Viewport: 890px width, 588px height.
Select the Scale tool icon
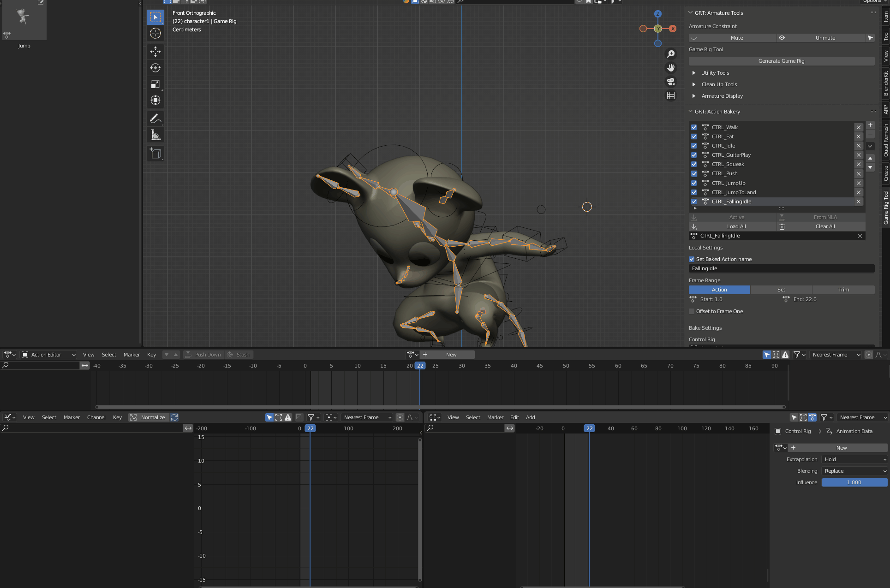pyautogui.click(x=155, y=84)
